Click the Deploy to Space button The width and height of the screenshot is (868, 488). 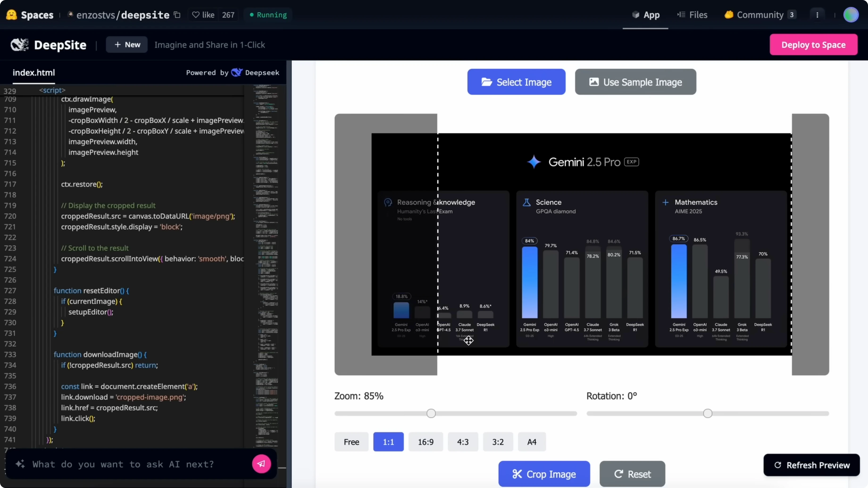[814, 45]
